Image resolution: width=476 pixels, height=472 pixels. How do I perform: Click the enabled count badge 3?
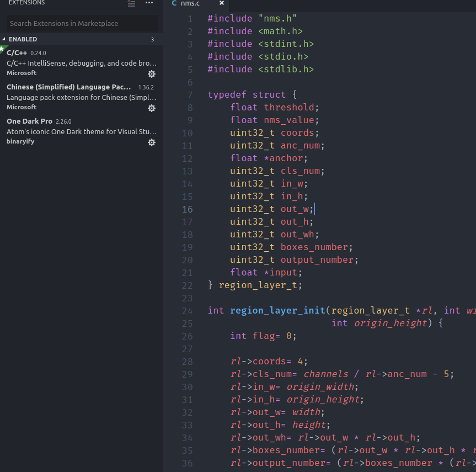pyautogui.click(x=152, y=40)
